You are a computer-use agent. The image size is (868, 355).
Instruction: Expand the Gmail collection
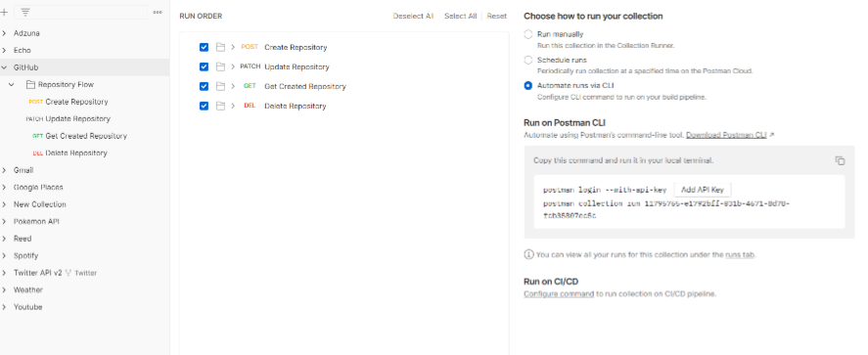point(5,170)
